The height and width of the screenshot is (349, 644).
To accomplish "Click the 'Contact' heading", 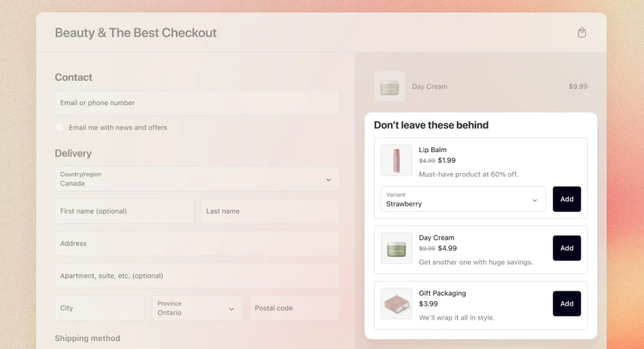I will 74,77.
